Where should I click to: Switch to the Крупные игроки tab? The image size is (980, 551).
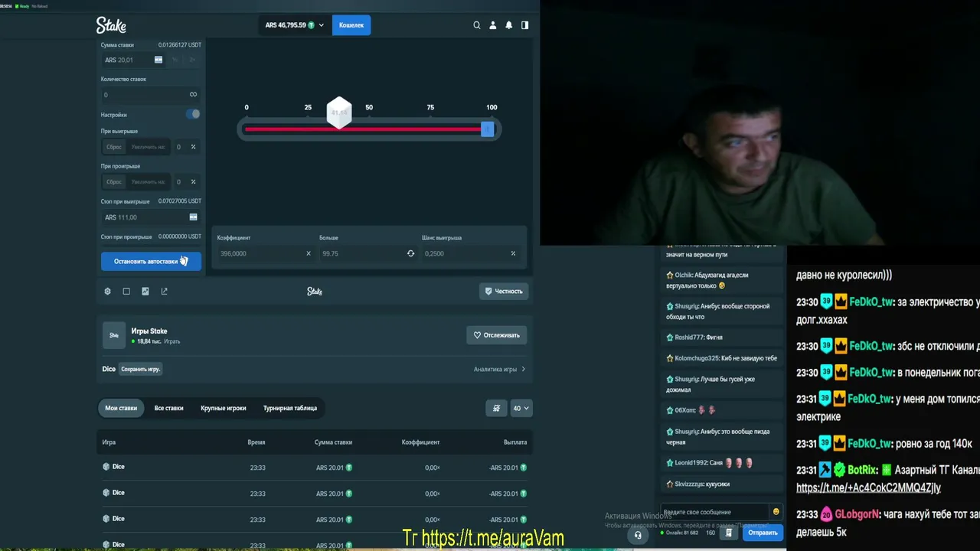coord(224,408)
